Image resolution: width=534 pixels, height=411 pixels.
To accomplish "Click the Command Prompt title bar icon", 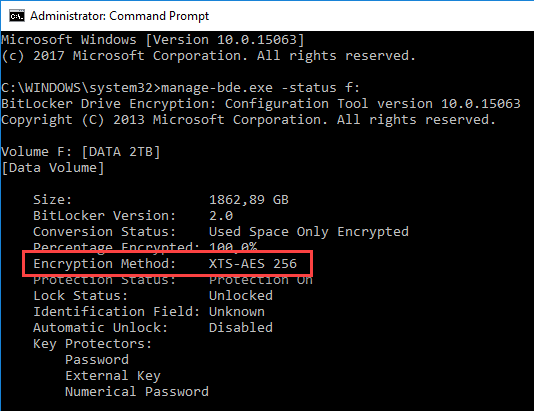I will coord(17,16).
